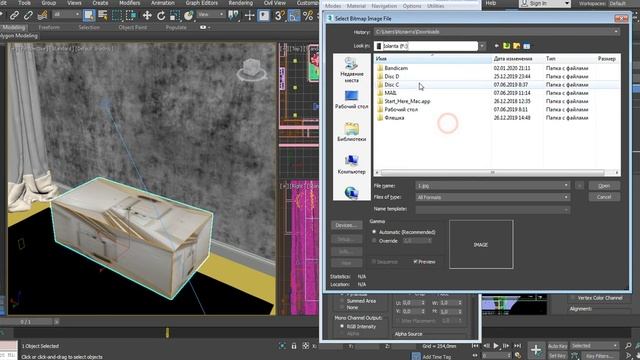
Task: Click the Auto Key button
Action: pos(558,346)
